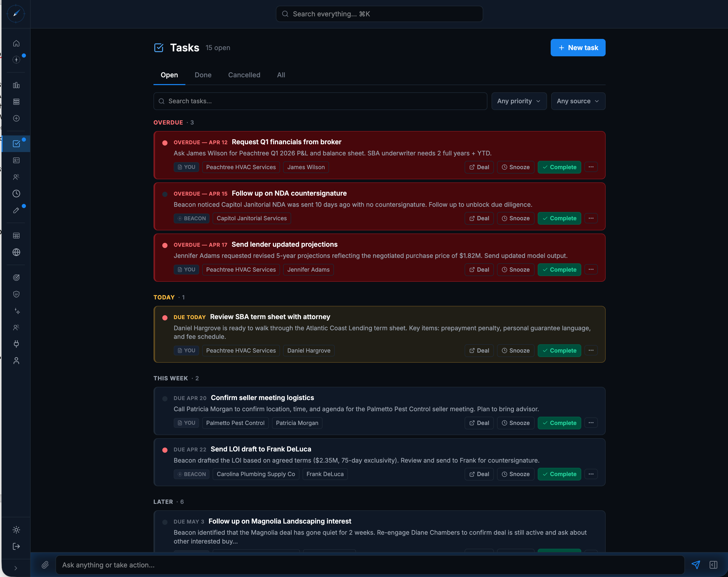Open the compass icon with blue dot
The image size is (728, 577).
[x=16, y=60]
